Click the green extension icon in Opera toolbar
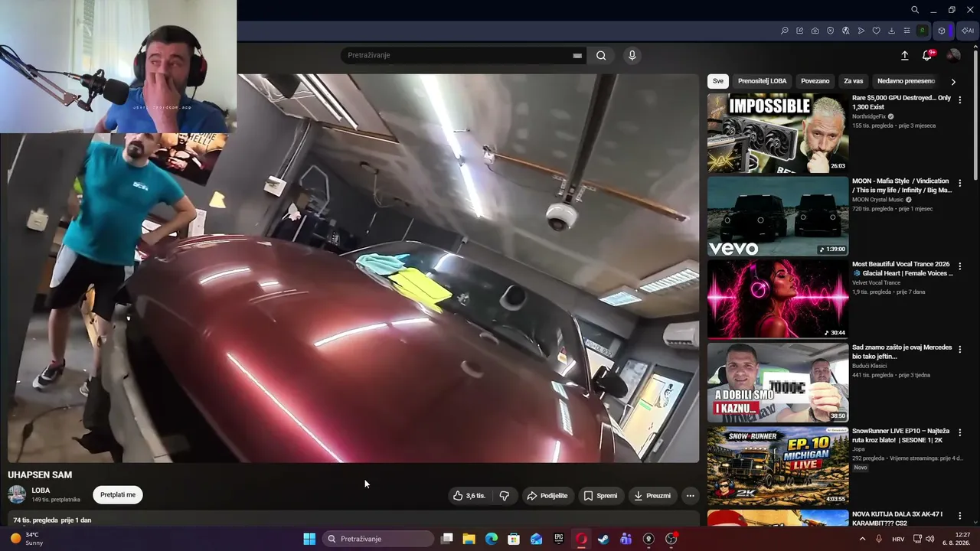The image size is (980, 551). point(923,31)
